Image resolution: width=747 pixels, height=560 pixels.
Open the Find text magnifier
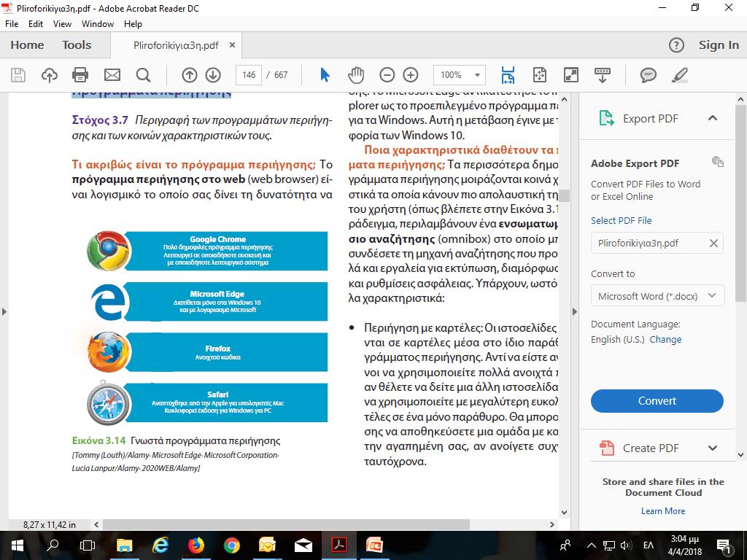tap(143, 75)
